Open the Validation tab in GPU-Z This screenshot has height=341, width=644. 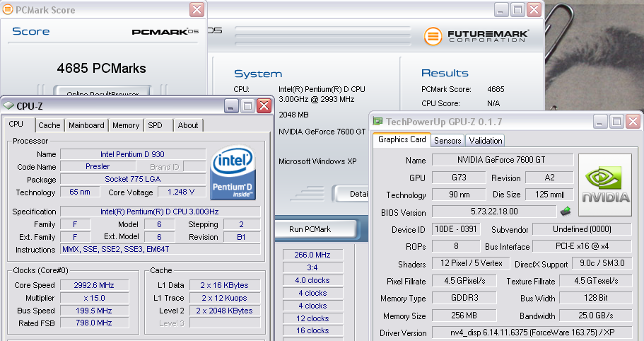point(486,141)
